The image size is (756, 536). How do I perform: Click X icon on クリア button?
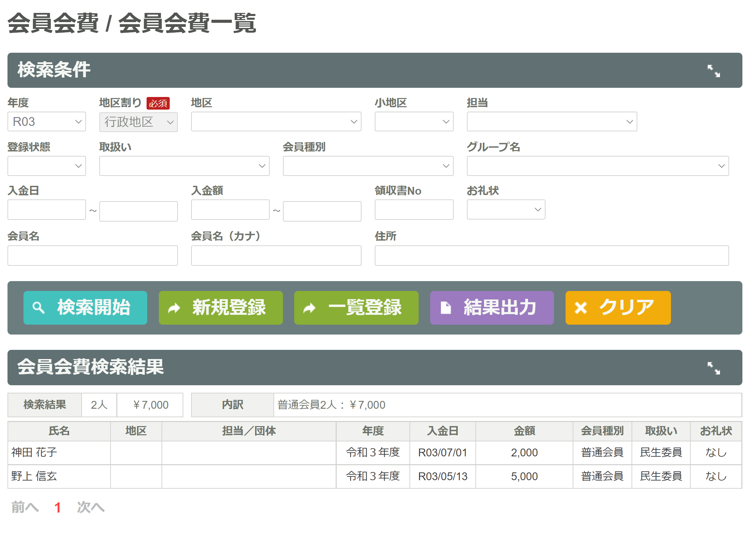tap(581, 308)
